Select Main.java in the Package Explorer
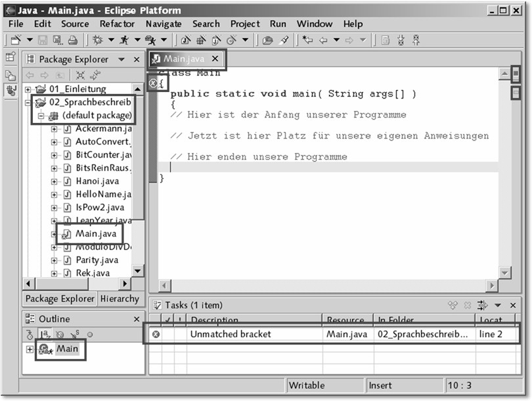This screenshot has width=532, height=401. [x=95, y=233]
